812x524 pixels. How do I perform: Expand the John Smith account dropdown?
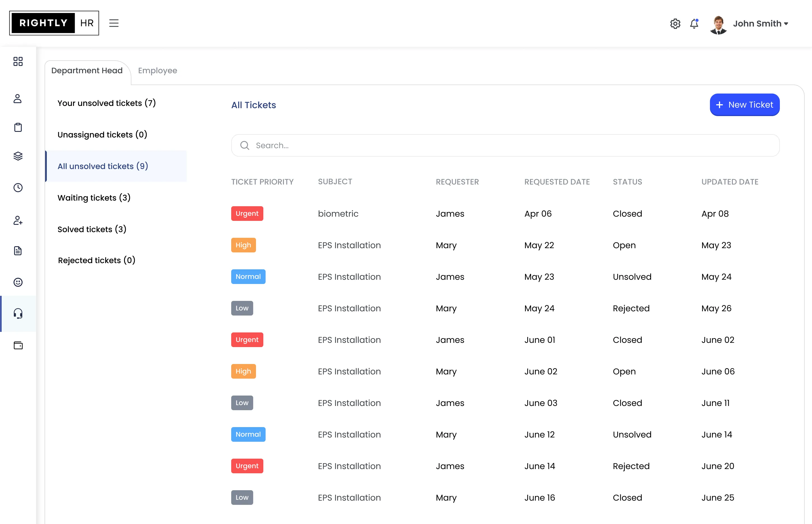click(761, 23)
